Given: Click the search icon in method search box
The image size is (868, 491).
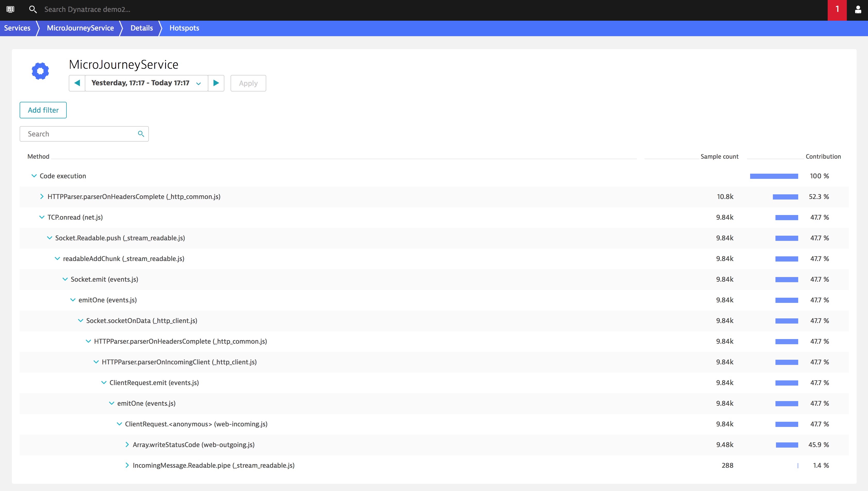Looking at the screenshot, I should [141, 134].
